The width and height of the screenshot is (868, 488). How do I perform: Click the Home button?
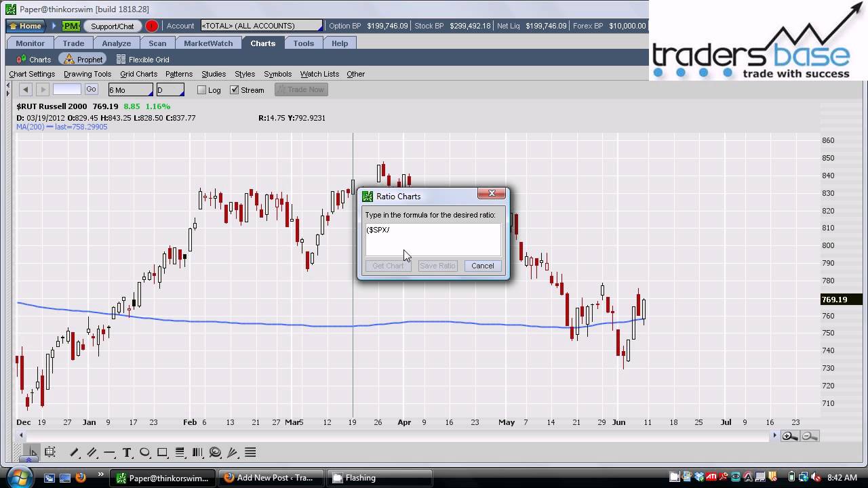tap(26, 26)
